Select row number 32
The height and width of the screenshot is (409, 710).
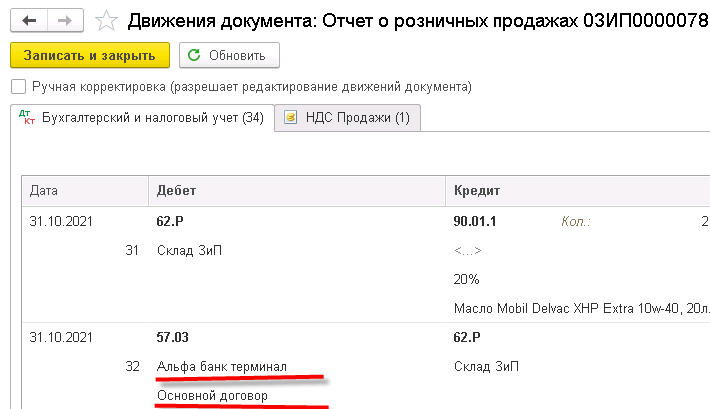pos(132,367)
